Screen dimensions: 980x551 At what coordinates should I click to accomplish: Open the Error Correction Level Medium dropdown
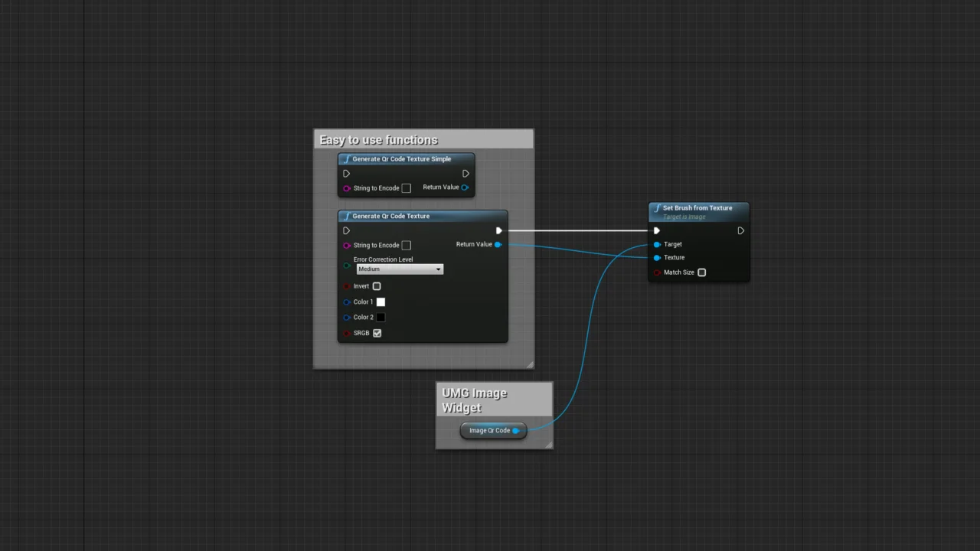pos(400,269)
